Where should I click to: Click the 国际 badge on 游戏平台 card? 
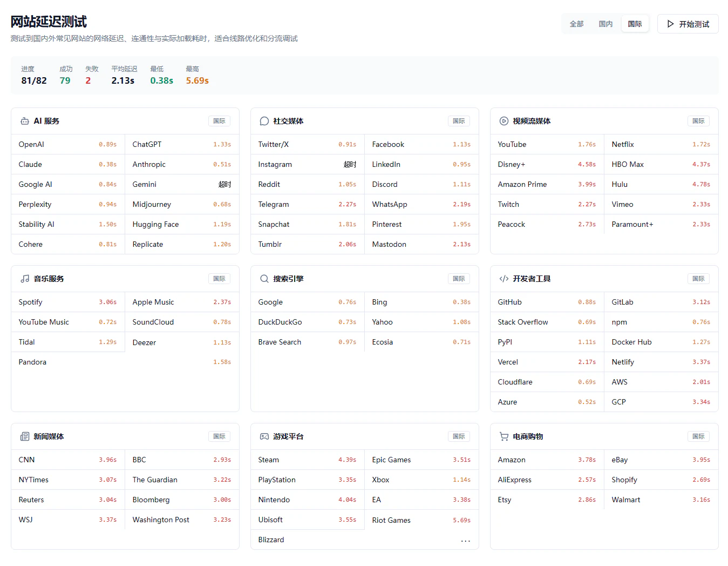[459, 436]
